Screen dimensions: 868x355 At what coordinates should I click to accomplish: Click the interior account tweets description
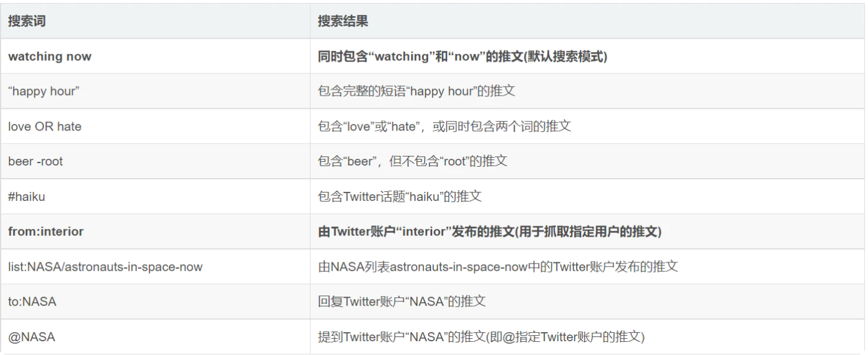(x=489, y=232)
